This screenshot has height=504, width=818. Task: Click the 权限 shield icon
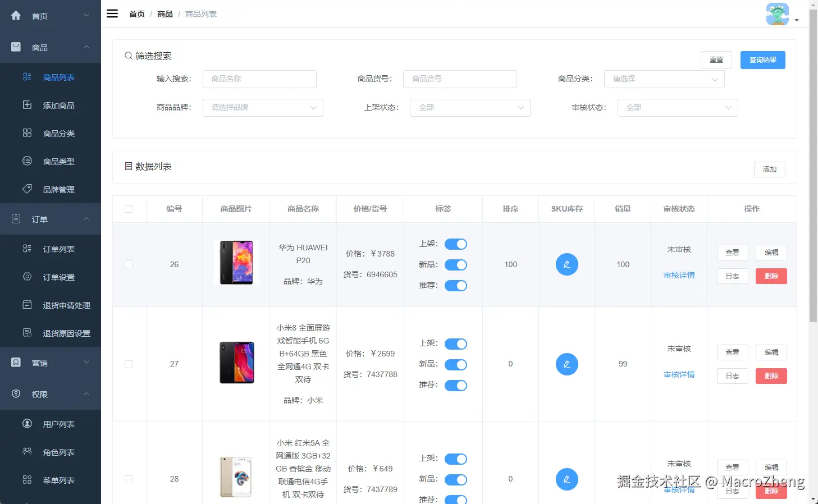[16, 394]
